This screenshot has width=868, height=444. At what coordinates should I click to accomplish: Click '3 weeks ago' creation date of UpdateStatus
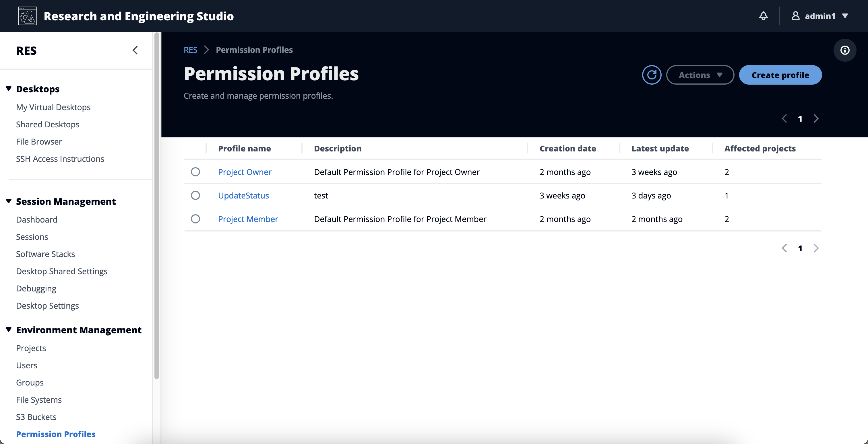click(562, 195)
